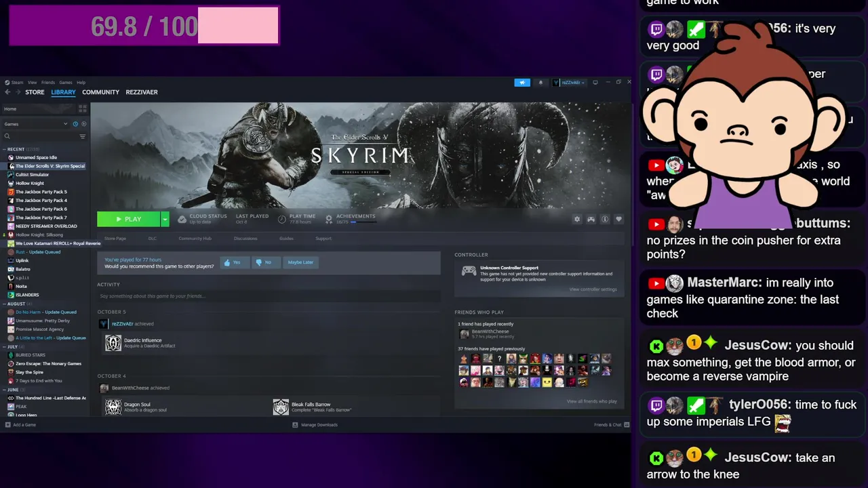This screenshot has height=488, width=868.
Task: Open the REZZIVAER profile tab
Action: (x=142, y=92)
